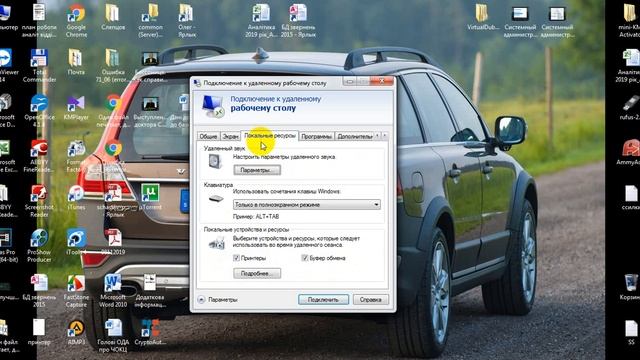Open the iTunes desktop shortcut
Viewport: 640px width, 360px height.
(76, 198)
